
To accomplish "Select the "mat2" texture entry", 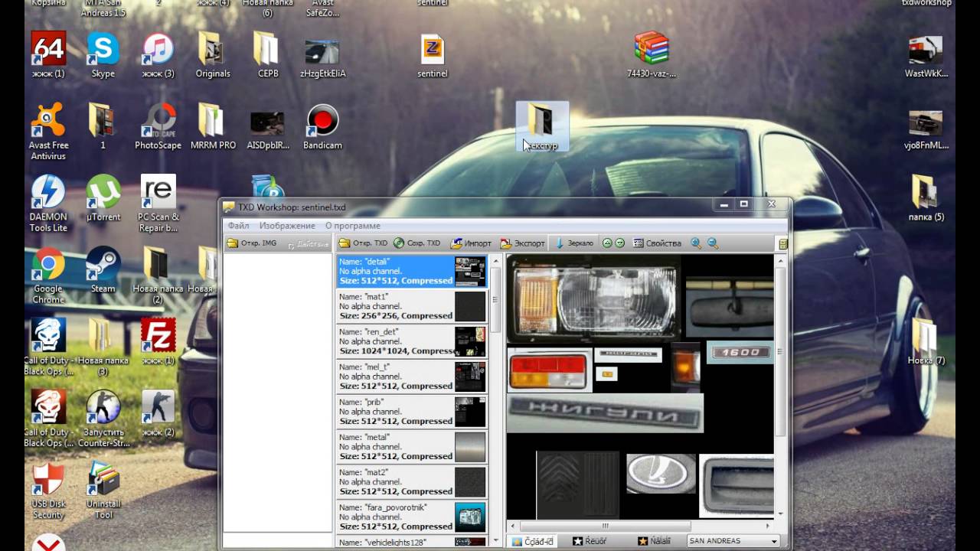I will point(412,483).
